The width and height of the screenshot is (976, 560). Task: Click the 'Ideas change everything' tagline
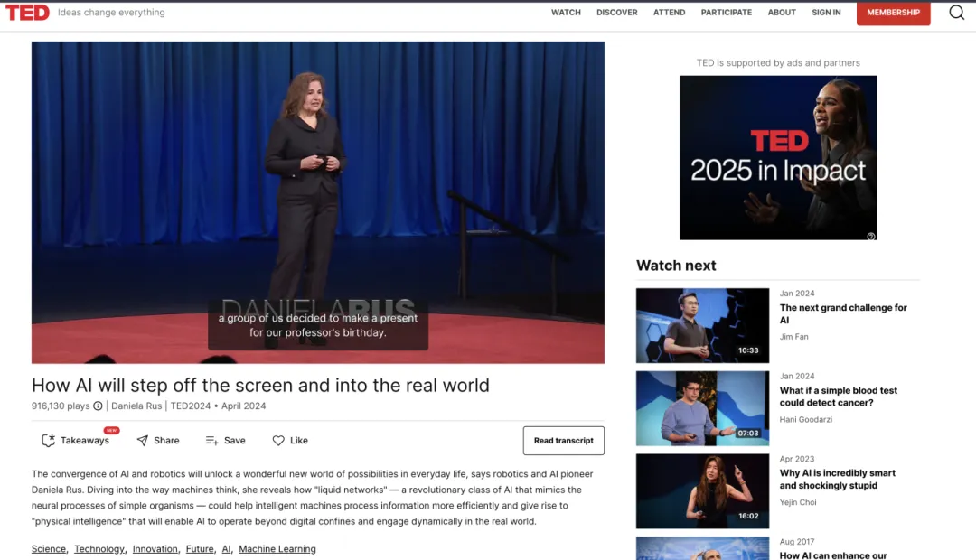coord(111,13)
